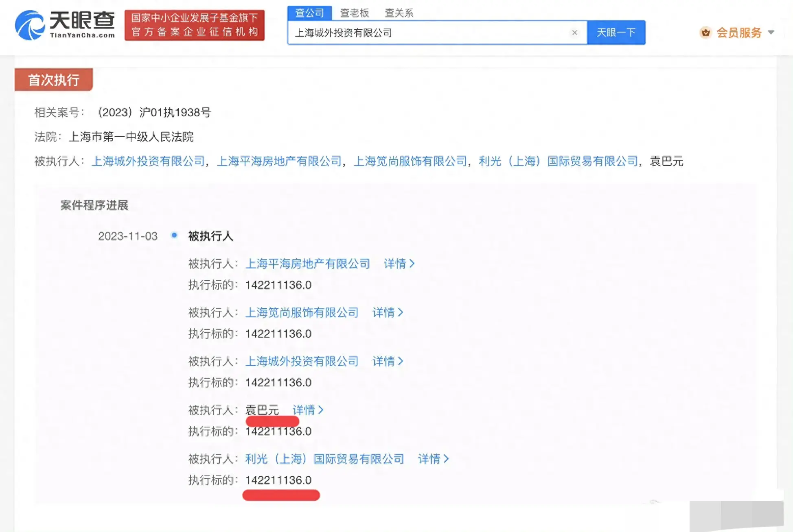The height and width of the screenshot is (532, 793).
Task: Click the 2023-11-03 date text
Action: pos(128,236)
